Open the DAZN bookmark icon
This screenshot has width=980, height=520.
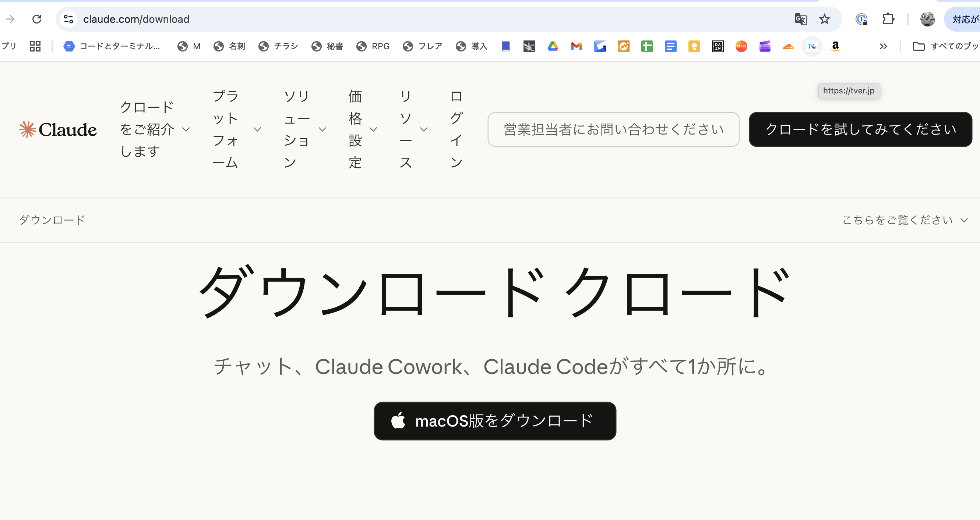[x=718, y=46]
